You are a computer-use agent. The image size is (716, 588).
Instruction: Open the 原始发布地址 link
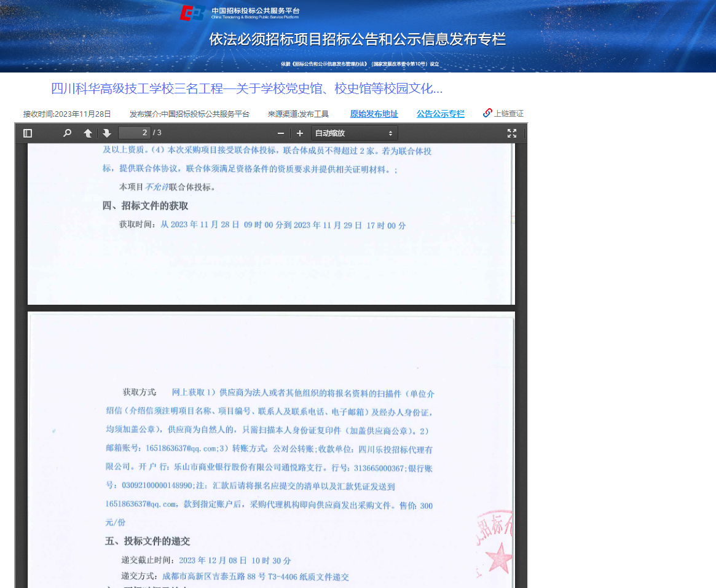(374, 114)
